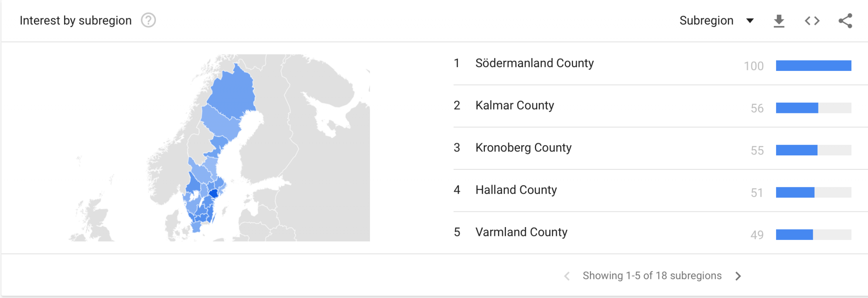Image resolution: width=868 pixels, height=298 pixels.
Task: Open the embed code icon
Action: point(812,21)
